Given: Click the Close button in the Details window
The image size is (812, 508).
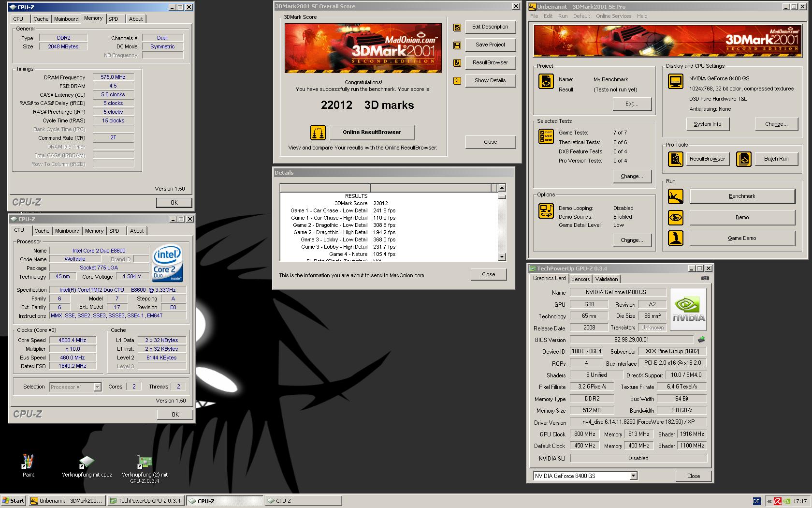Looking at the screenshot, I should pos(488,274).
